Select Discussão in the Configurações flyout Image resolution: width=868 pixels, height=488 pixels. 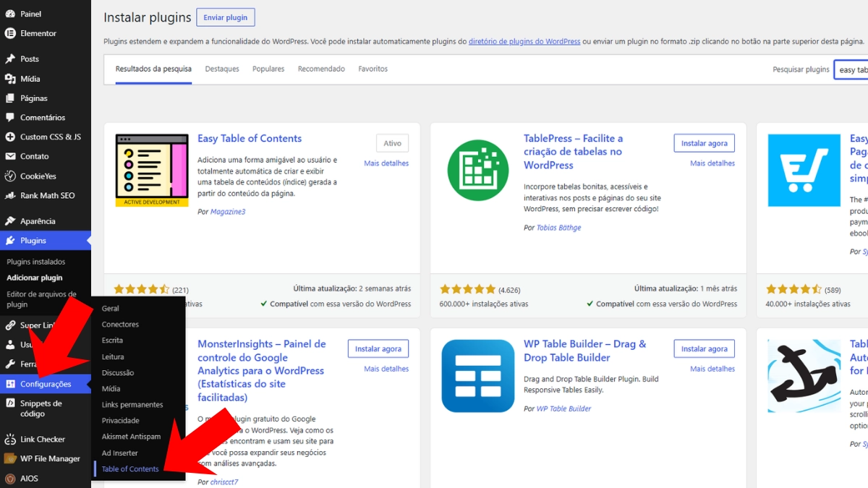[x=118, y=373]
